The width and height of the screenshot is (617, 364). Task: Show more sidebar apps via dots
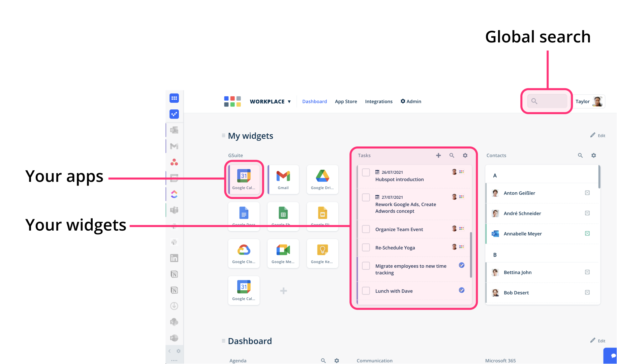[x=174, y=360]
